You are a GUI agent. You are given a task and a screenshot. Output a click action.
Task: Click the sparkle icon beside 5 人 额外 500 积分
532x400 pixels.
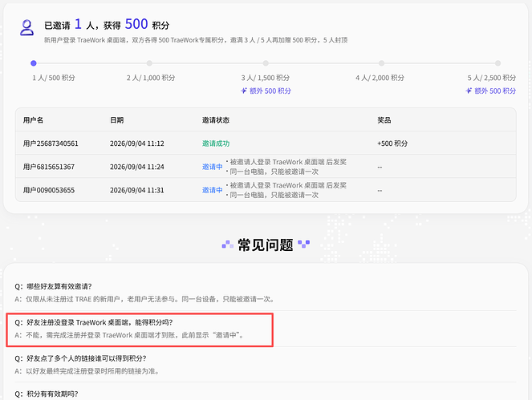[469, 91]
